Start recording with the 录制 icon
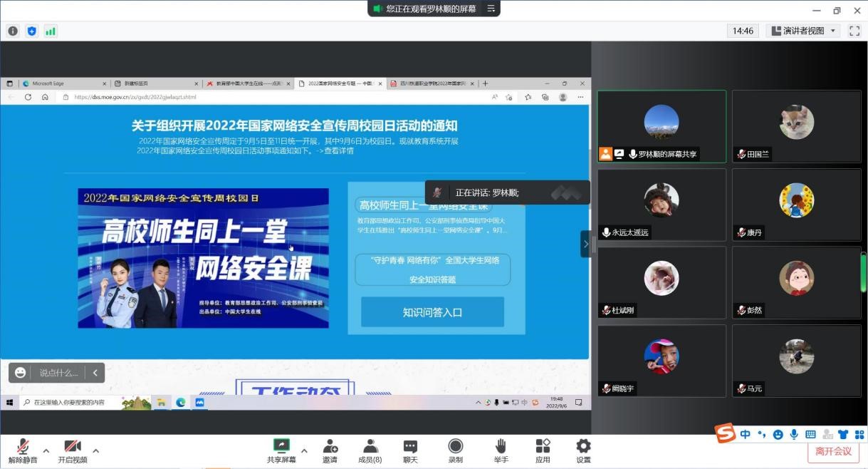 (x=455, y=450)
